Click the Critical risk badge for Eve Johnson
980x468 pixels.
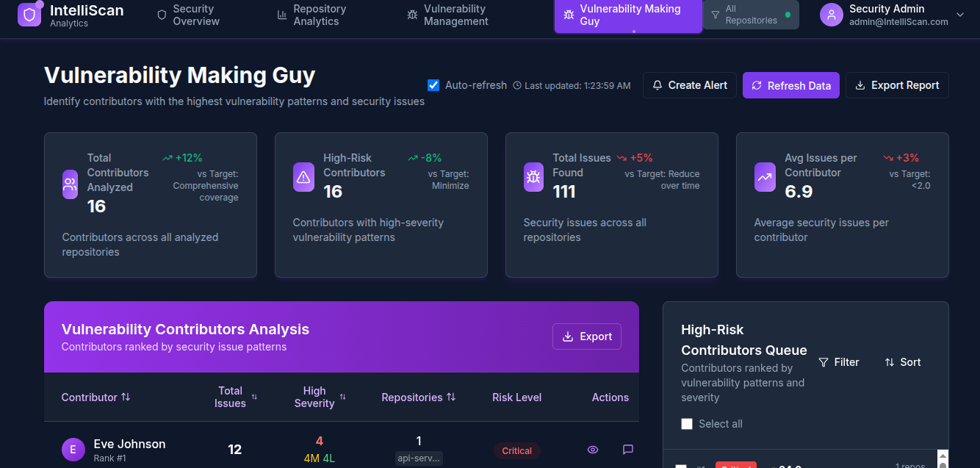(516, 450)
